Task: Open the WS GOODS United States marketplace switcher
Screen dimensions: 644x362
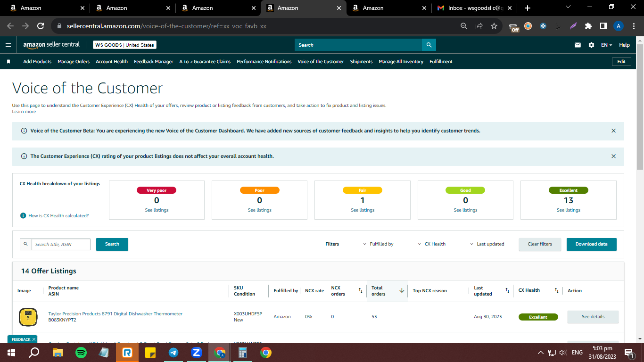Action: [x=124, y=45]
